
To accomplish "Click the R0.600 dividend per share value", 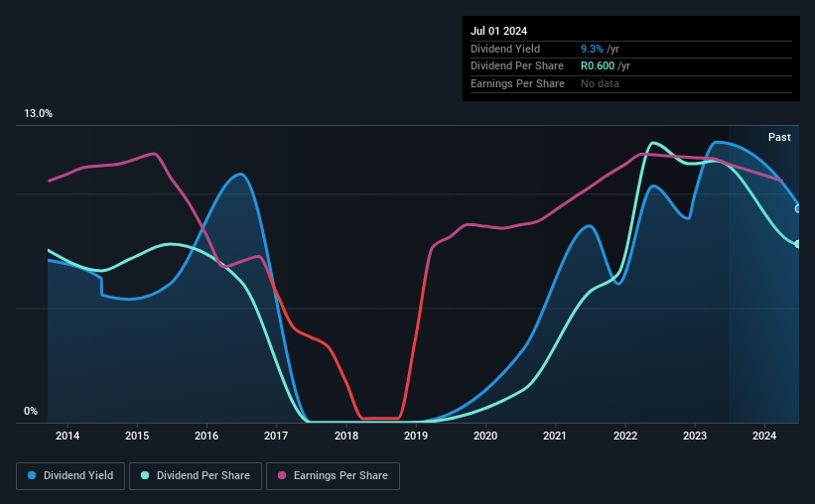I will click(598, 66).
